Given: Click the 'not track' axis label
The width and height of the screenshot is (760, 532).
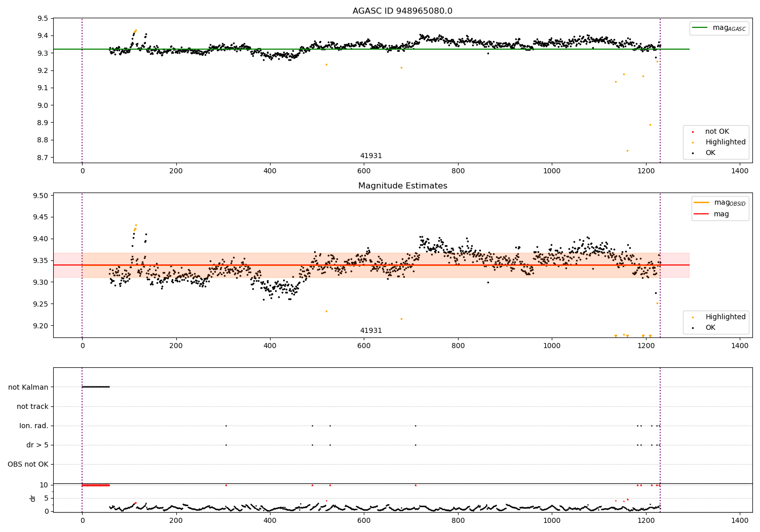Looking at the screenshot, I should [32, 406].
